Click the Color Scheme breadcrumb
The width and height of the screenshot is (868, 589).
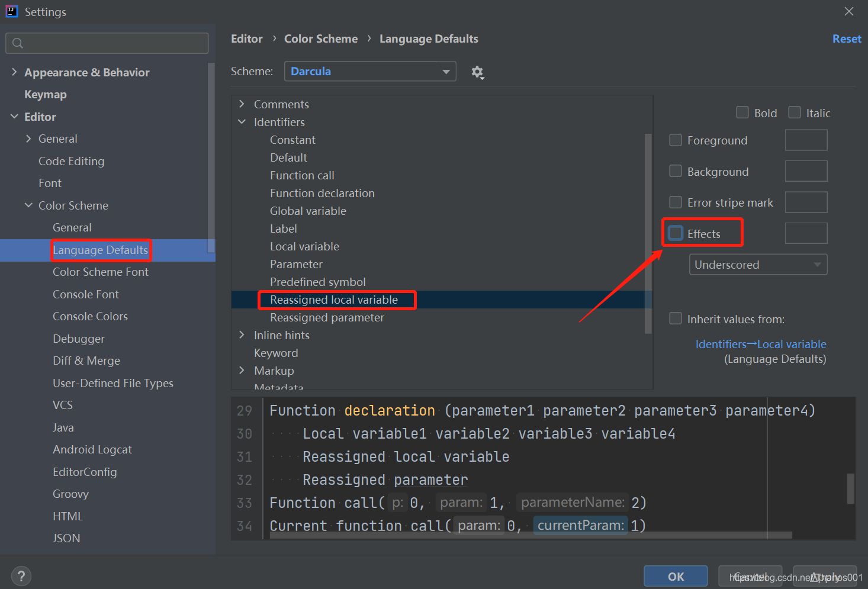[x=321, y=38]
